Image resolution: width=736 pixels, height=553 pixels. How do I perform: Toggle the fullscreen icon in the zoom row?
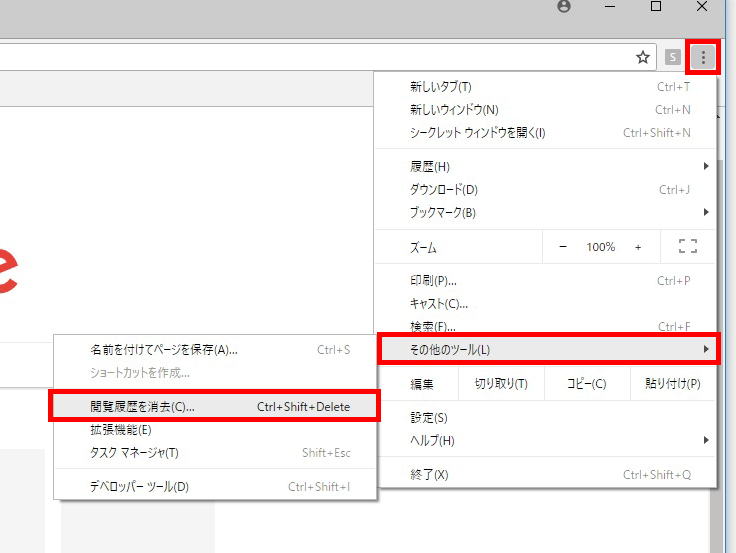pyautogui.click(x=688, y=246)
